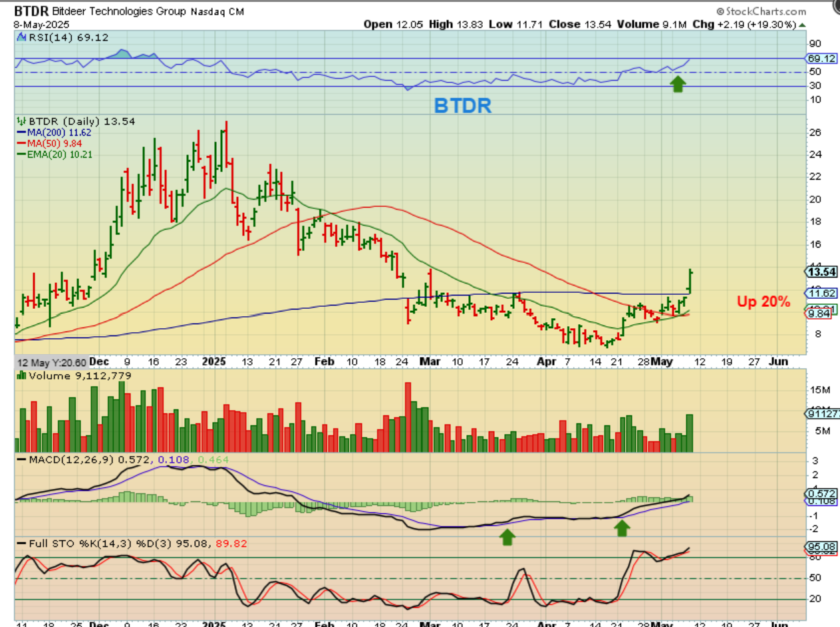Click the latest green price bar near 13.54
The height and width of the screenshot is (627, 840).
(x=690, y=281)
